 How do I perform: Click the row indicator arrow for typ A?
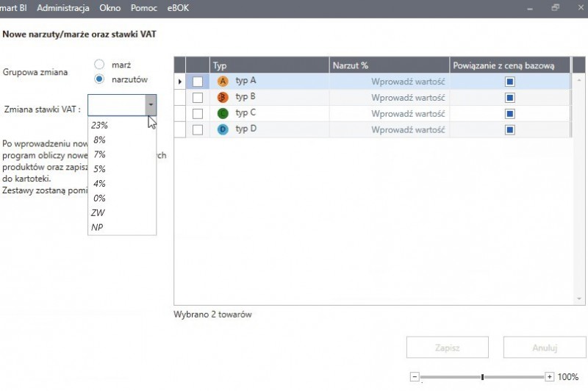[x=180, y=82]
